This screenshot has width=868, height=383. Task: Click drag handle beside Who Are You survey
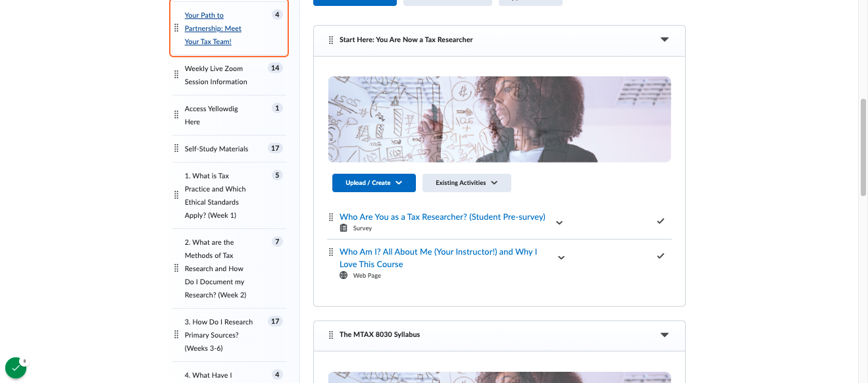pyautogui.click(x=331, y=217)
